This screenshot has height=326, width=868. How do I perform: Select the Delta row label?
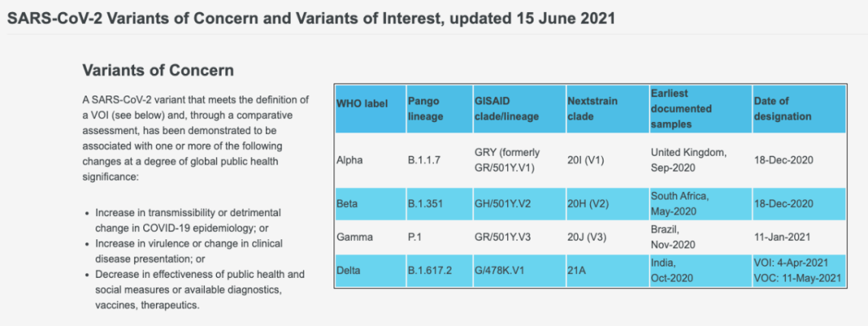(347, 271)
